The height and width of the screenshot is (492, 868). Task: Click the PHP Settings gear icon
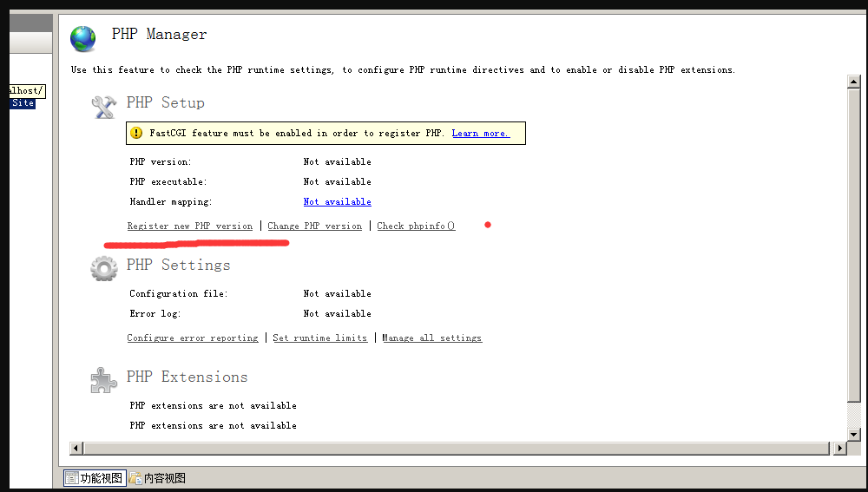point(104,268)
